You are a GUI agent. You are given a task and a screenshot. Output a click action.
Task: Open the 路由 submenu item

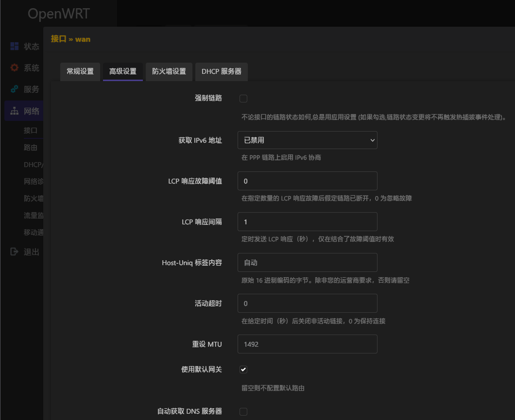coord(31,148)
